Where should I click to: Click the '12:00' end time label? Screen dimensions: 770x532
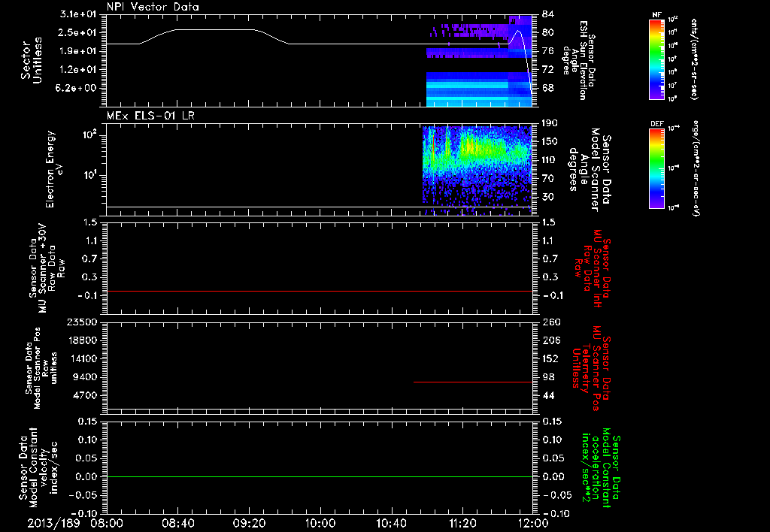(x=533, y=523)
